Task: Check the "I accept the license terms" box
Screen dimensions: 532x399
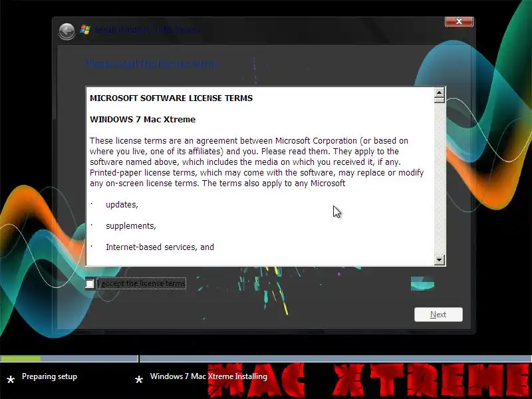Action: [90, 283]
